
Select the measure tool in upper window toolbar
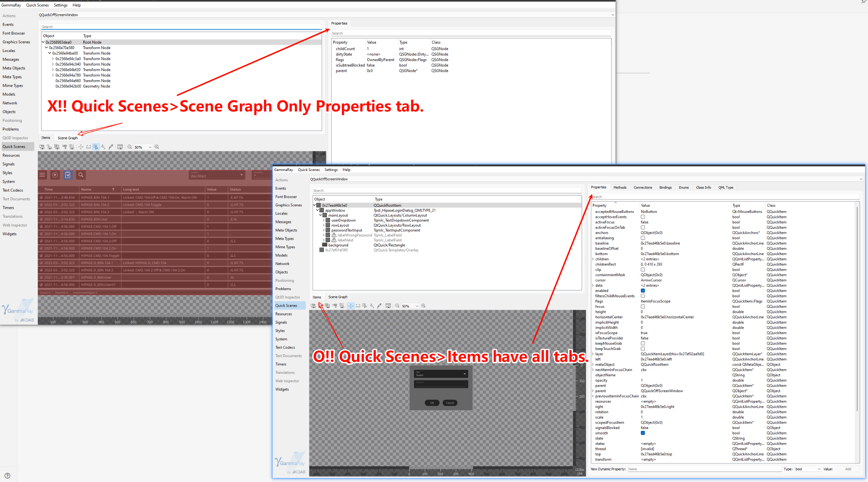(x=88, y=147)
